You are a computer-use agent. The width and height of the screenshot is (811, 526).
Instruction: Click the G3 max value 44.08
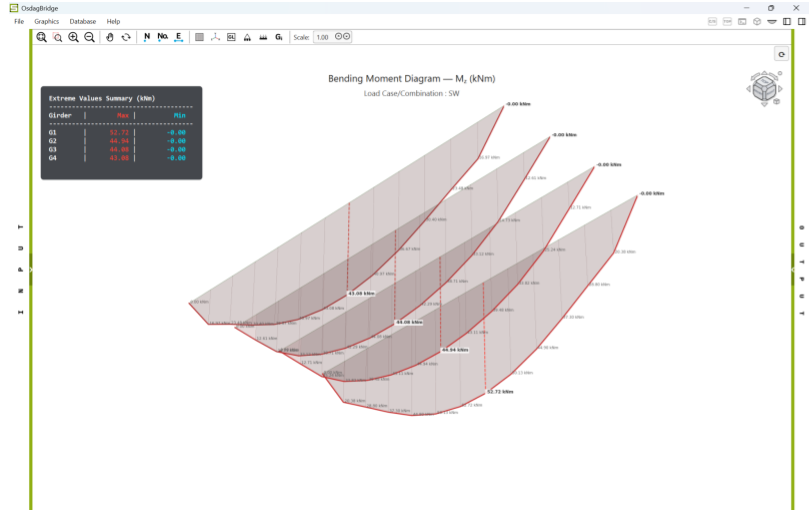(119, 149)
